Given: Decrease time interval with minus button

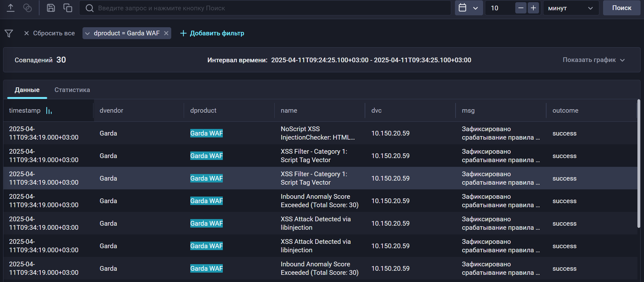Looking at the screenshot, I should pyautogui.click(x=521, y=8).
